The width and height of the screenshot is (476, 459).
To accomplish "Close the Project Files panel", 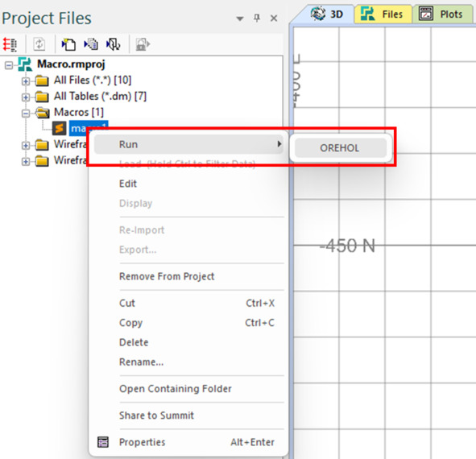I will (274, 19).
